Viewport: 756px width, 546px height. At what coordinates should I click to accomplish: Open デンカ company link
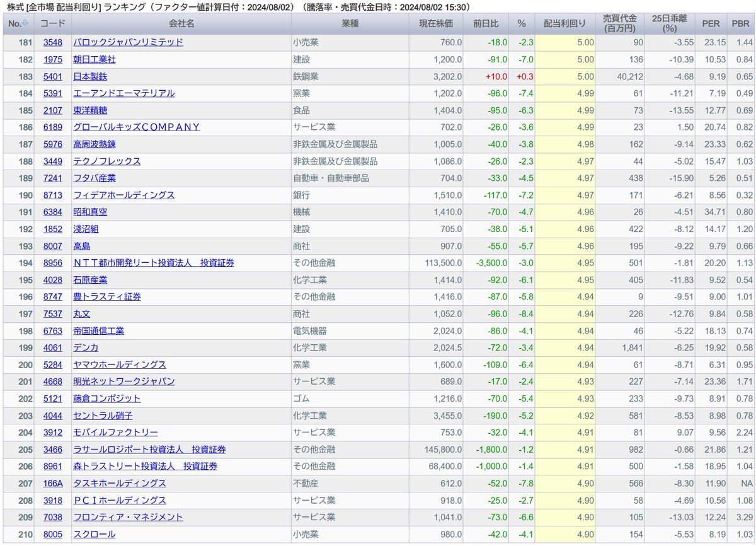click(x=86, y=348)
